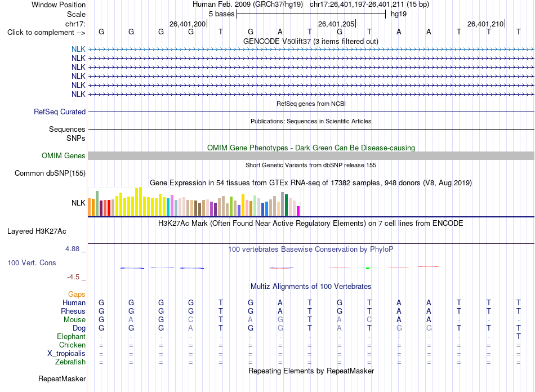
Task: Click the green mark in the PhyloP track
Action: coord(368,269)
